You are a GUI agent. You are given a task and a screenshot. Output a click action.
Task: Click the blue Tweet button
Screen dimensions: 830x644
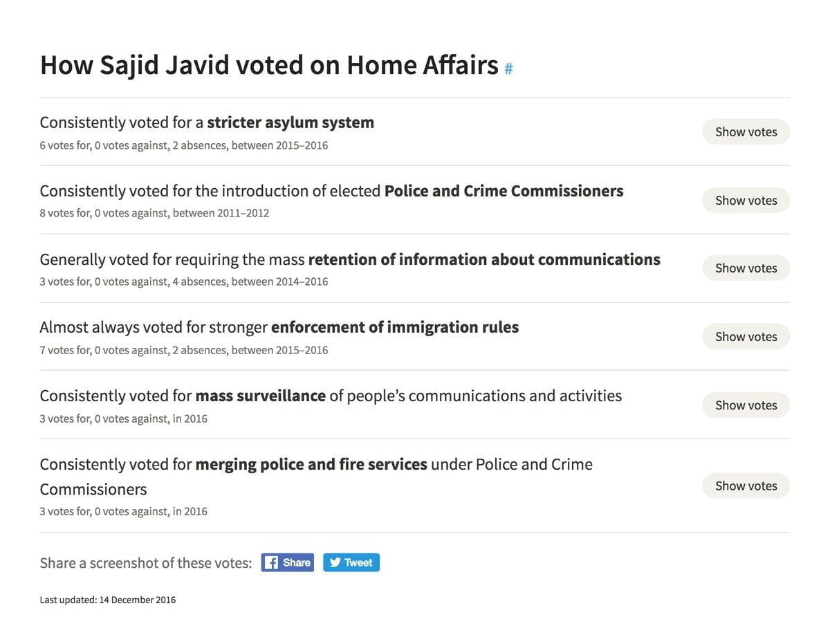(x=351, y=562)
